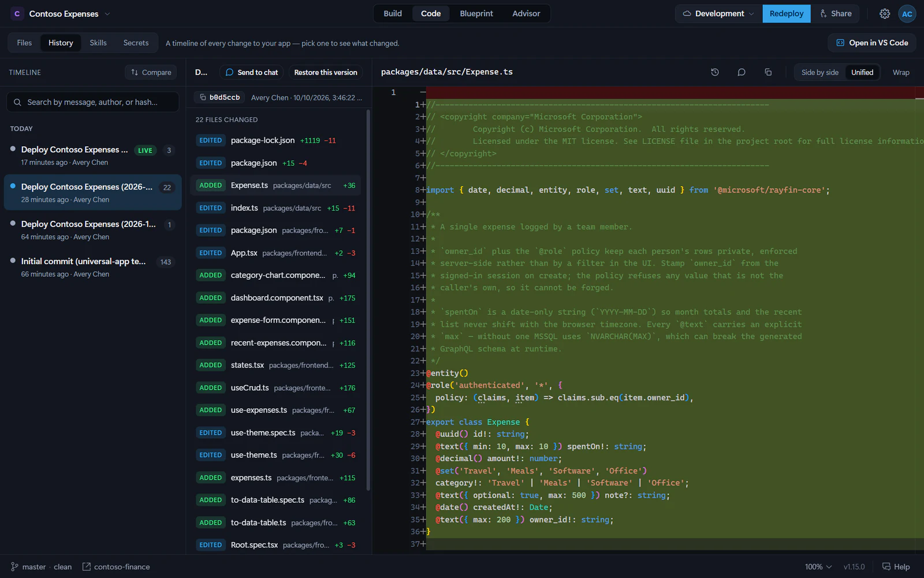The width and height of the screenshot is (924, 578).
Task: Select Initial commit (universal-app te... entry
Action: (93, 267)
